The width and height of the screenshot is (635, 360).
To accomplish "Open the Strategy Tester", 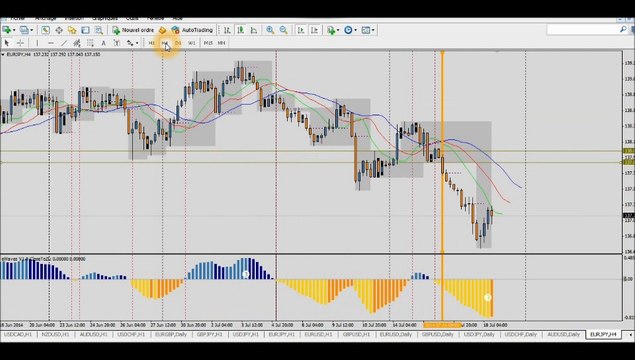I will 99,30.
